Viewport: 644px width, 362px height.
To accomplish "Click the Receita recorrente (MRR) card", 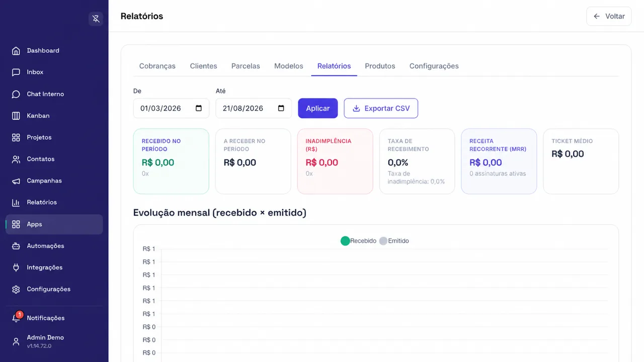I will pyautogui.click(x=499, y=161).
